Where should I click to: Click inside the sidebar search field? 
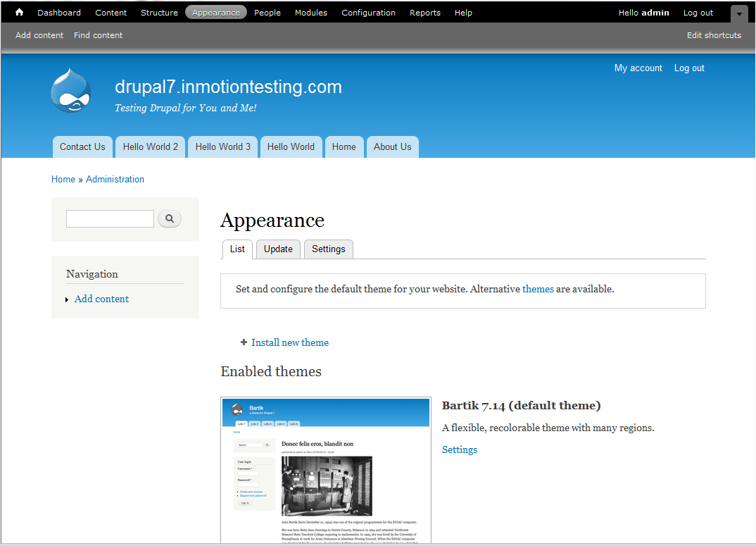tap(110, 218)
